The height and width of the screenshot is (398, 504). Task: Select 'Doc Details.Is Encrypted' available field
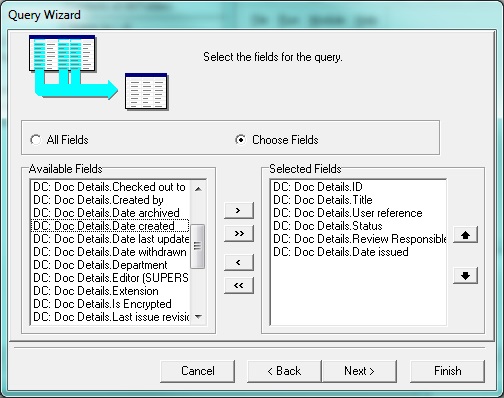[110, 304]
